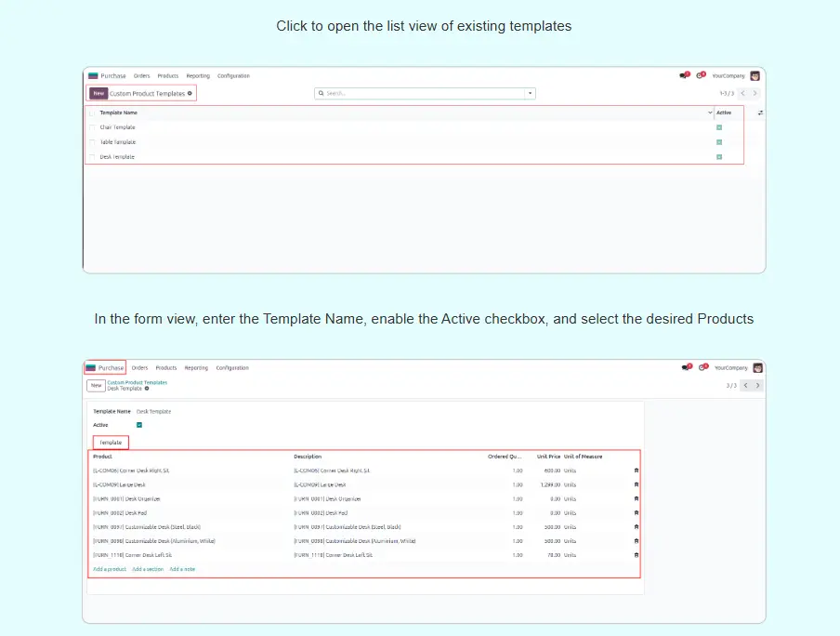
Task: Go back via Custom Product Templates breadcrumb link
Action: click(138, 382)
